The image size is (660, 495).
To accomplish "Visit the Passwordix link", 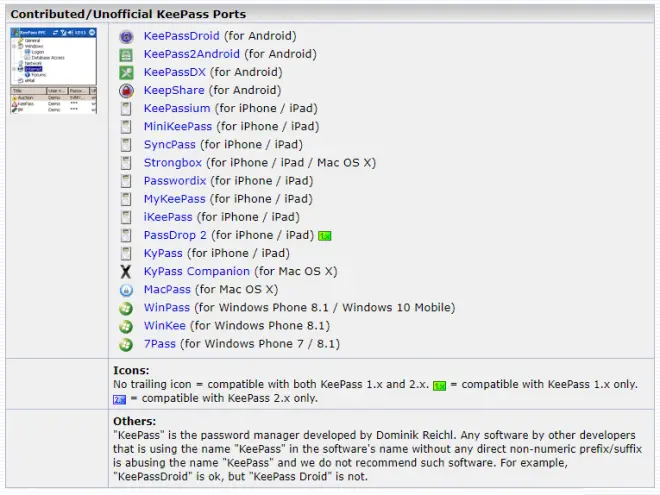I will point(175,181).
